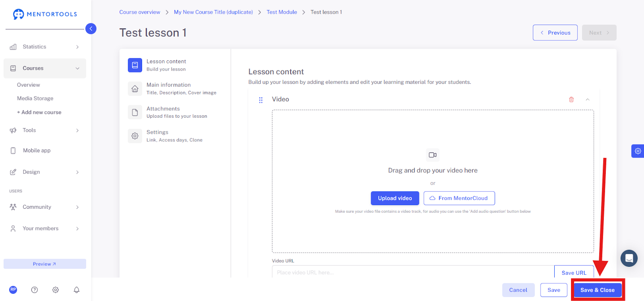Click the Lesson content blue icon
The width and height of the screenshot is (644, 301).
coord(135,65)
